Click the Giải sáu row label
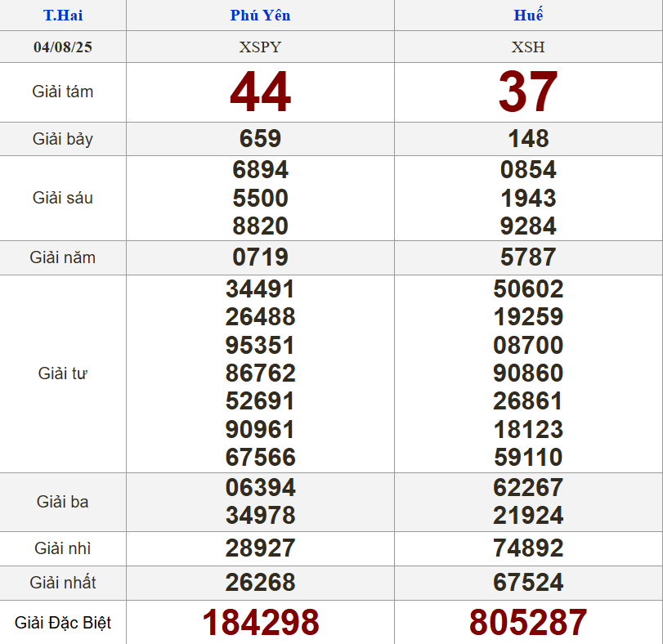Screen dimensions: 663x644 coord(63,198)
